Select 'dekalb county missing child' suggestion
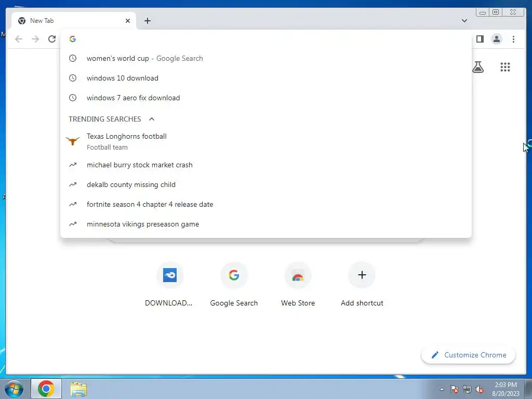This screenshot has width=532, height=399. pyautogui.click(x=265, y=184)
